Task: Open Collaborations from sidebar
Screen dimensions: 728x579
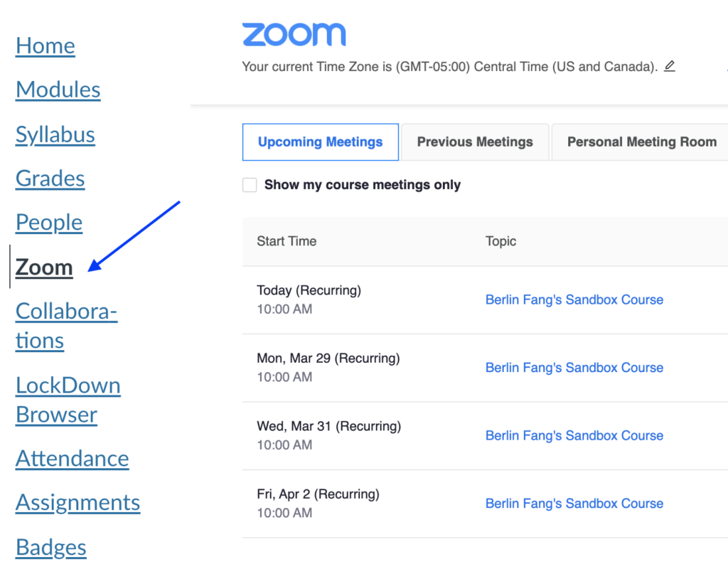Action: coord(66,326)
